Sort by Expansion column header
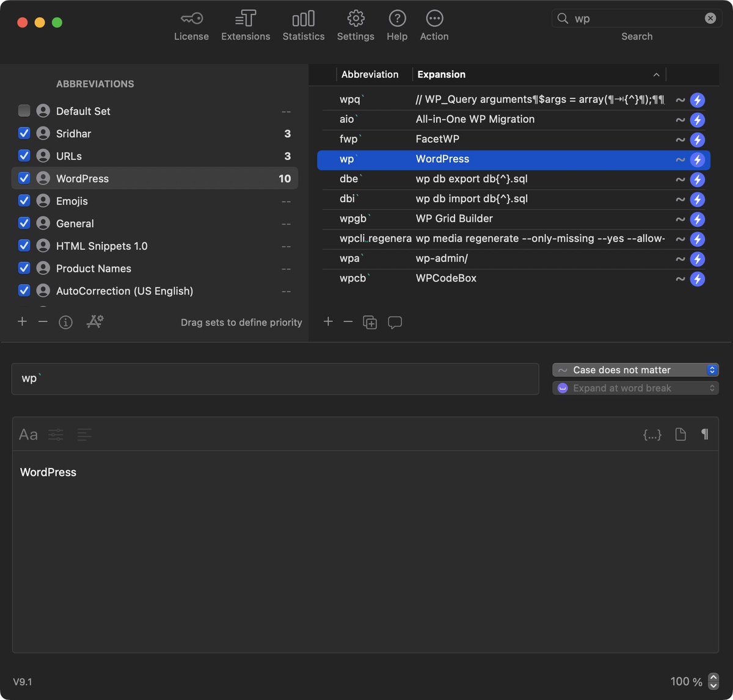The image size is (733, 700). click(442, 75)
